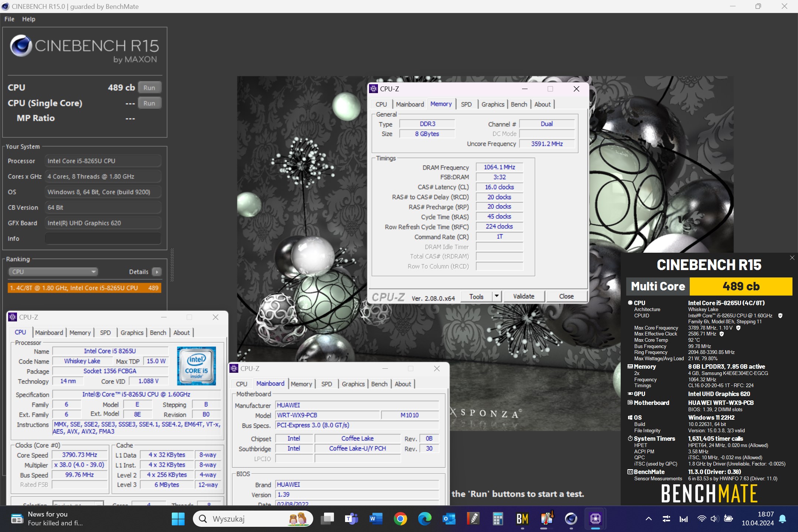
Task: Click the Processor Intel Core i5-8265U CPU field
Action: point(103,161)
